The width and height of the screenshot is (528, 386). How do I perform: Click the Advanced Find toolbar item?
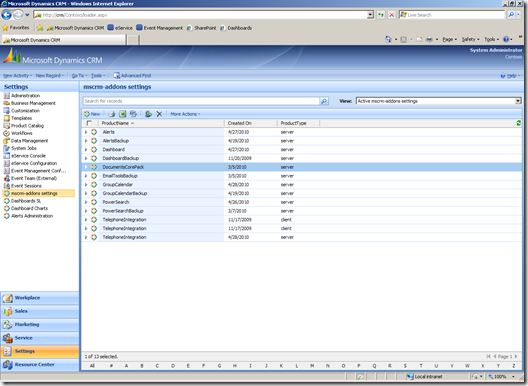pos(132,75)
